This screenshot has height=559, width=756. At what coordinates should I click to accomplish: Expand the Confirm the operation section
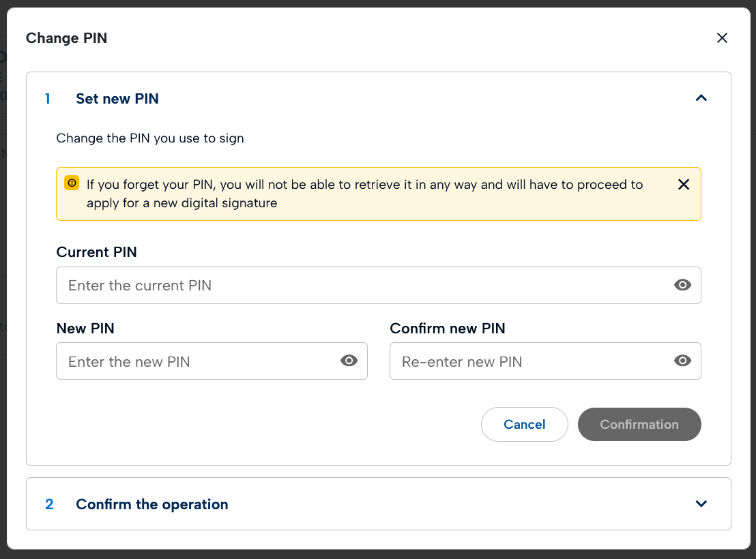pos(701,504)
